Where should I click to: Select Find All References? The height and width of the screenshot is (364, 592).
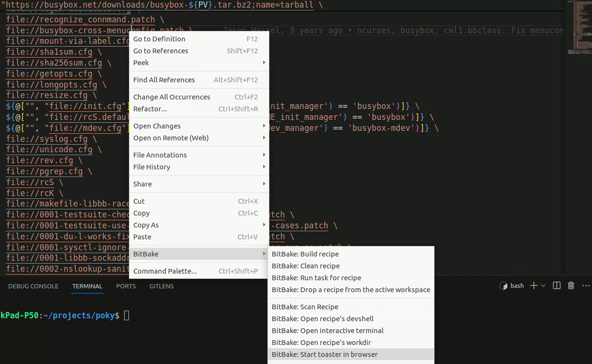pos(199,80)
